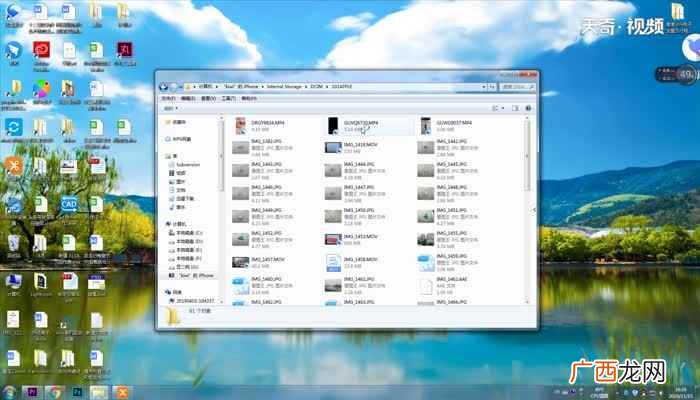Viewport: 700px width, 400px height.
Task: Click the Explorer search input field
Action: coord(517,87)
